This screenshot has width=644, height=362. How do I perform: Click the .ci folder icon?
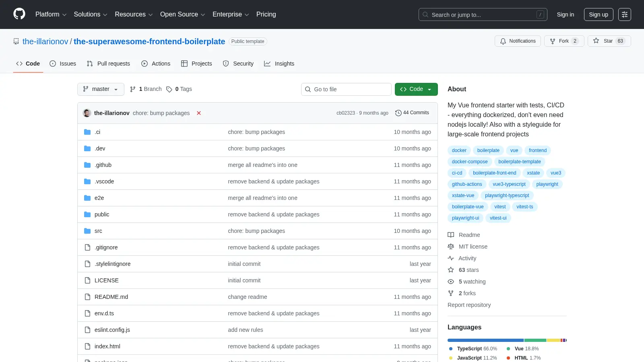(87, 132)
